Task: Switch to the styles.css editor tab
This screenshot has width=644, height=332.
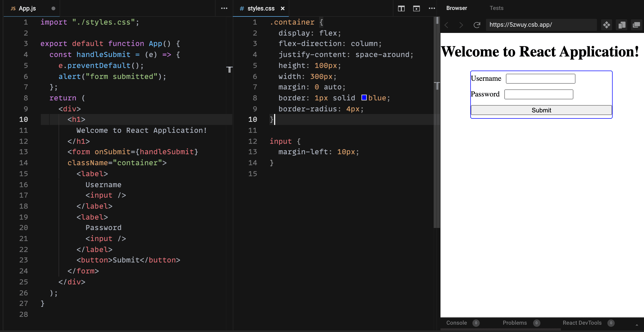Action: point(261,8)
